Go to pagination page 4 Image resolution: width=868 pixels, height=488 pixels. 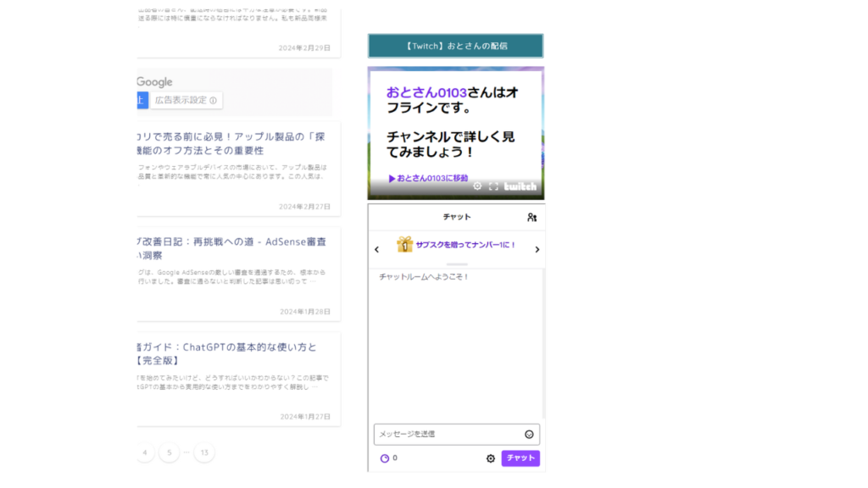pyautogui.click(x=145, y=452)
